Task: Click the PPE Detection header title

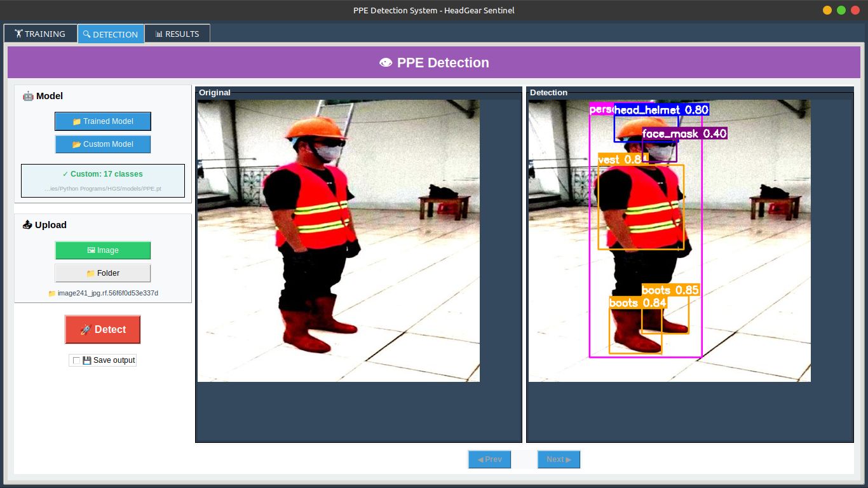Action: pos(443,63)
